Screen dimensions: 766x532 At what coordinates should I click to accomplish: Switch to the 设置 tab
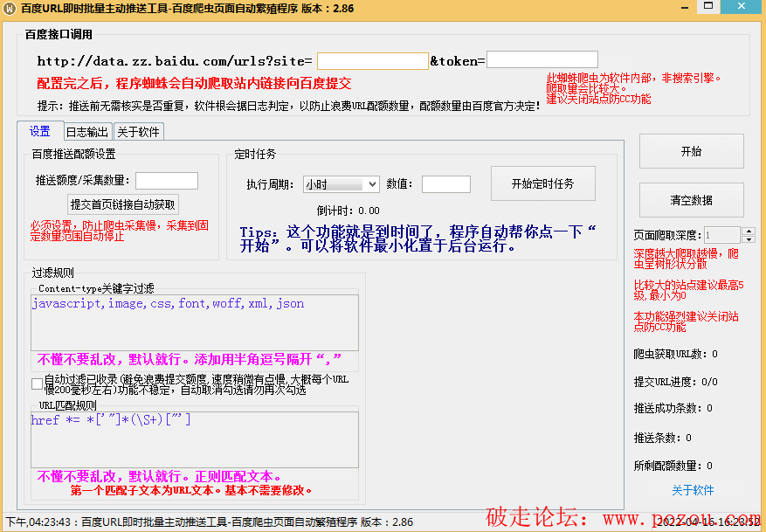pyautogui.click(x=40, y=131)
